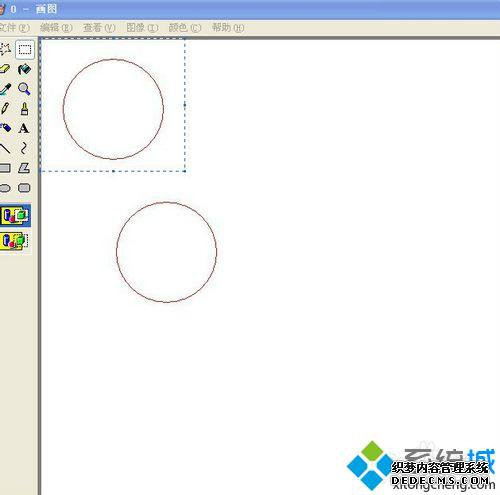Activate the Fill With Color bucket
Viewport: 500px width, 495px height.
point(24,69)
